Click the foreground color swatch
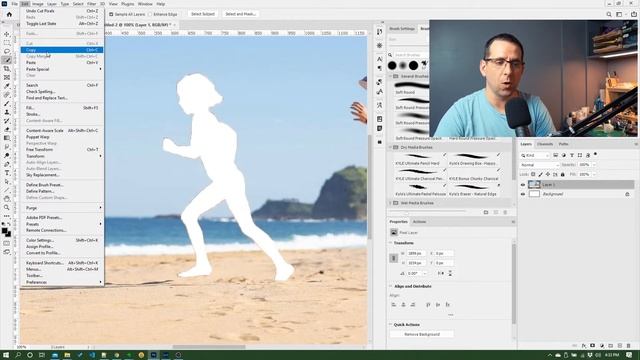This screenshot has height=360, width=640. coord(4,231)
